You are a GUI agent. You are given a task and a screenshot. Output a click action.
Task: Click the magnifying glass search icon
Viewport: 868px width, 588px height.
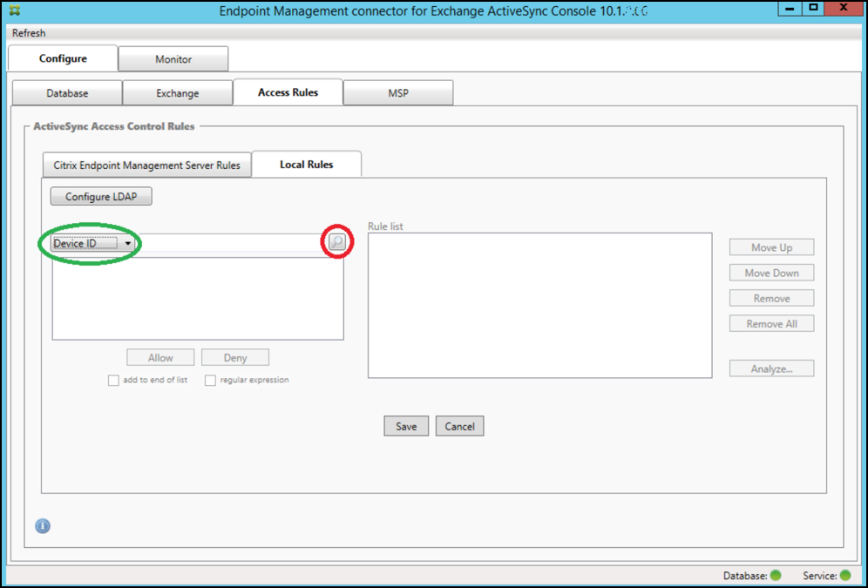(x=336, y=241)
